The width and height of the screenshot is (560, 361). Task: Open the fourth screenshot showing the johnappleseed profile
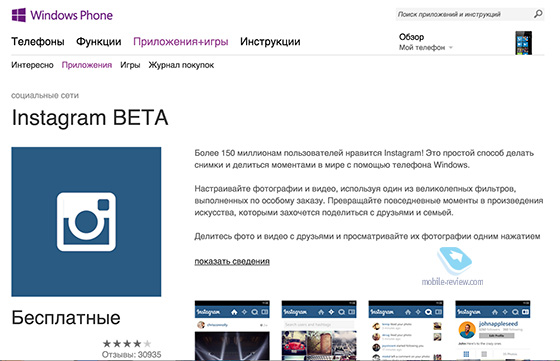[492, 330]
